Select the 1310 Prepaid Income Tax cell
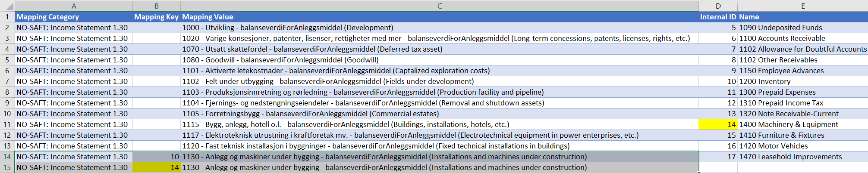This screenshot has height=173, width=868. [x=803, y=103]
